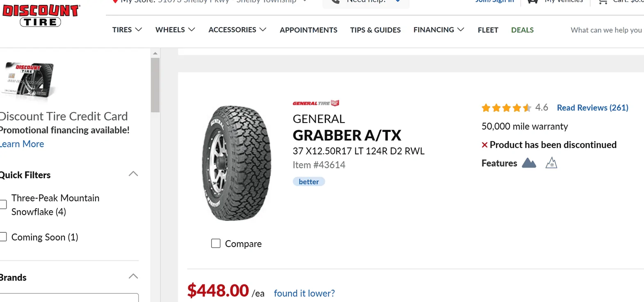This screenshot has height=302, width=644.
Task: Click the Grabber A/TX tire thumbnail
Action: 237,163
